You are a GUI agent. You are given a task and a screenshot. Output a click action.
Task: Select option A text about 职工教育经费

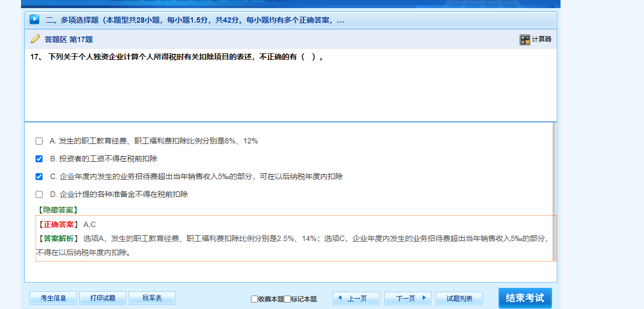[153, 141]
